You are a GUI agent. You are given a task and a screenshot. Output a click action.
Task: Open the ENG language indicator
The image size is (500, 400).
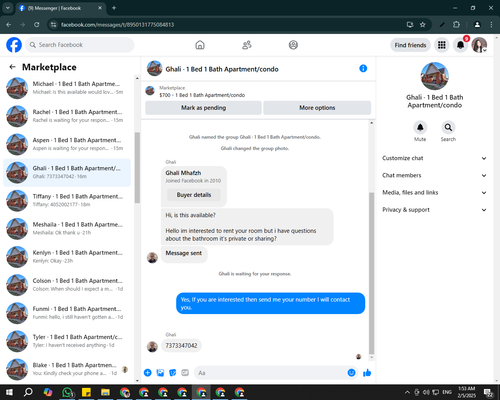click(447, 392)
